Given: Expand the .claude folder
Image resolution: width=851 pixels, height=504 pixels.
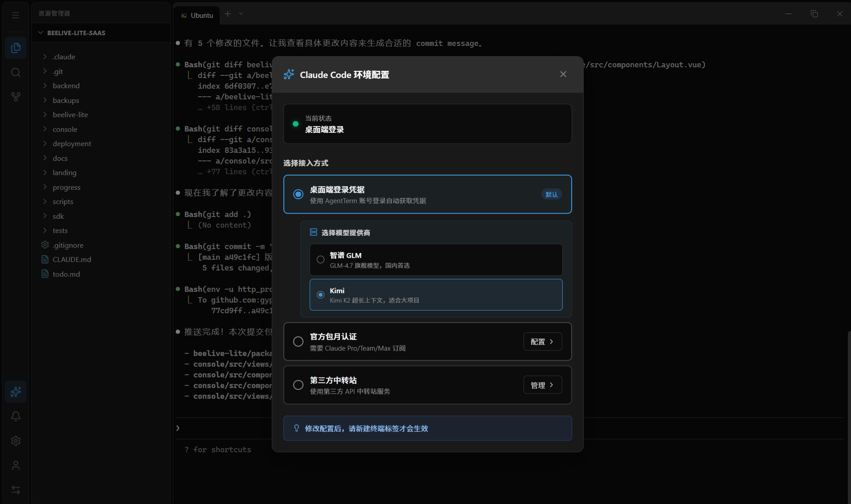Looking at the screenshot, I should point(101,57).
